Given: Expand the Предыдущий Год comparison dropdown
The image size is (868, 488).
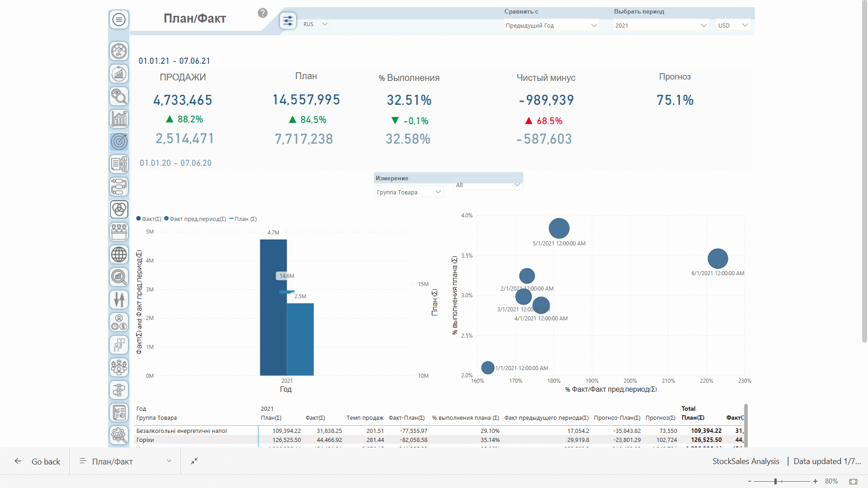Looking at the screenshot, I should click(x=551, y=25).
